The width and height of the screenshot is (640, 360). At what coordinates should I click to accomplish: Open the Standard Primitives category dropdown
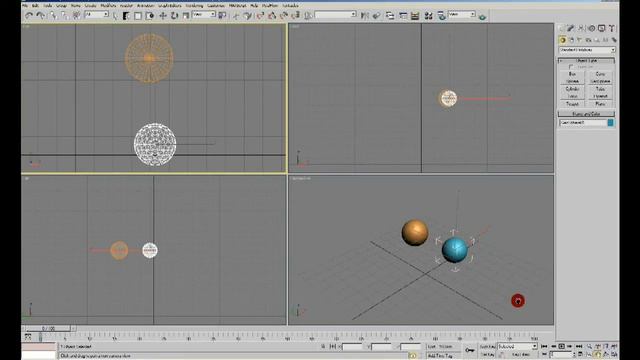(x=587, y=50)
